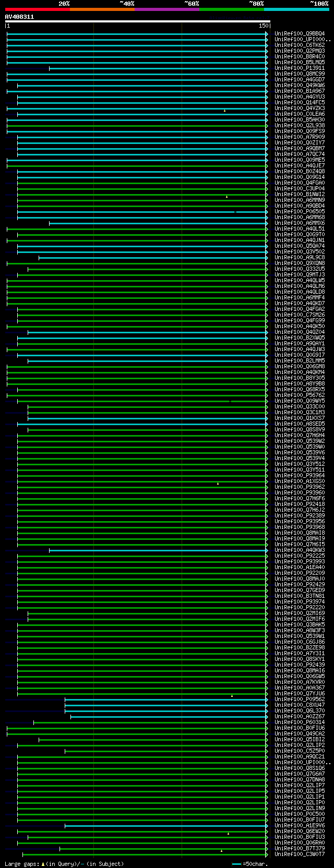Click the UniRef100_C3UP04 entry

pos(300,189)
